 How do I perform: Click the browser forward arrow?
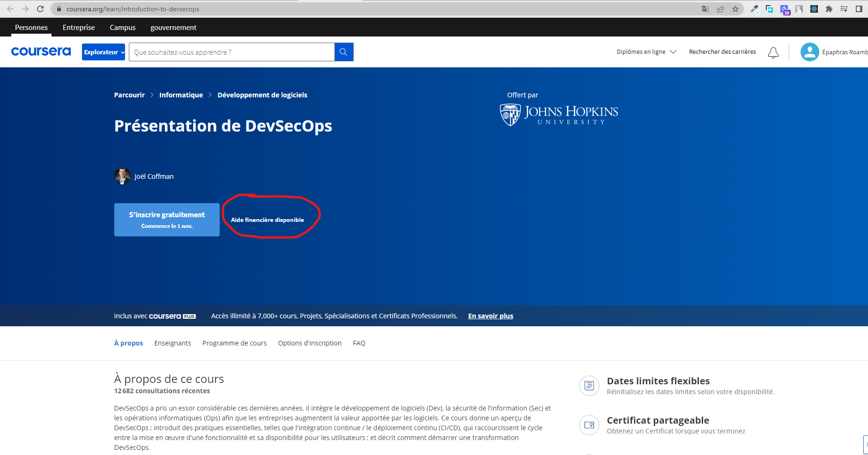[x=25, y=9]
